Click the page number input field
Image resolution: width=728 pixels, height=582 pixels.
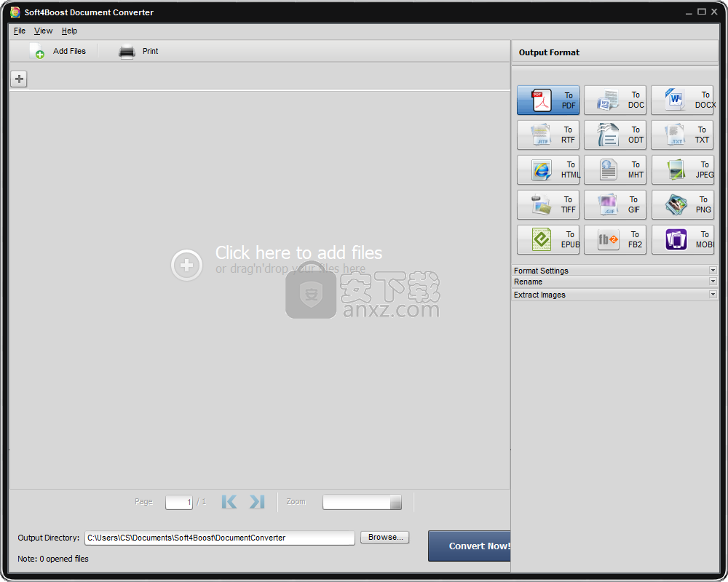coord(179,502)
